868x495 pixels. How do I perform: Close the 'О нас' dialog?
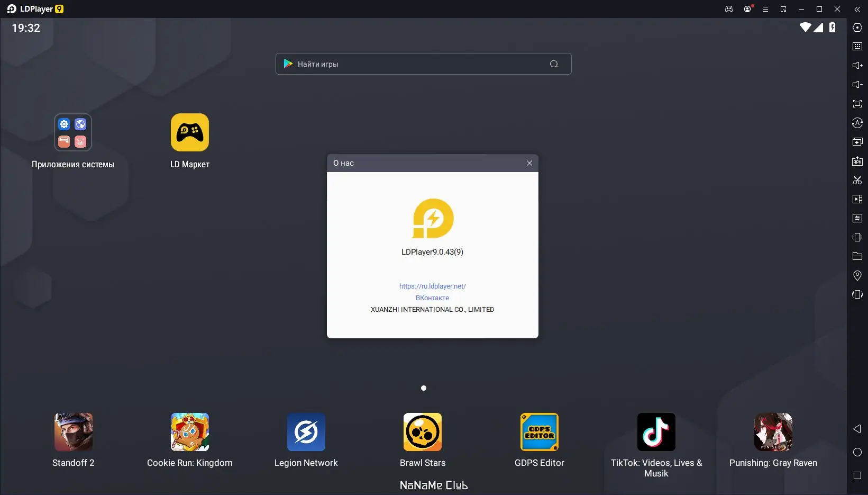pos(529,163)
